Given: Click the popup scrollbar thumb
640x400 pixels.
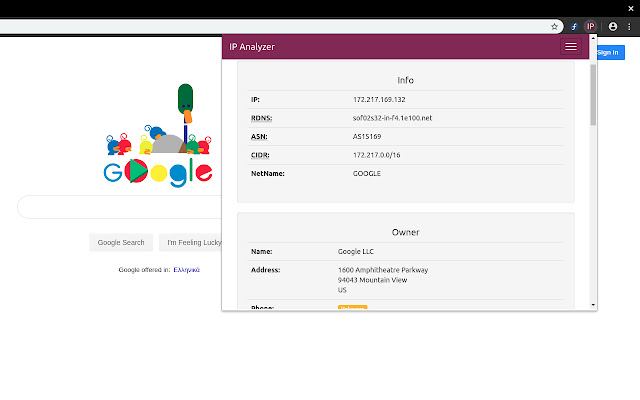Looking at the screenshot, I should tap(593, 95).
